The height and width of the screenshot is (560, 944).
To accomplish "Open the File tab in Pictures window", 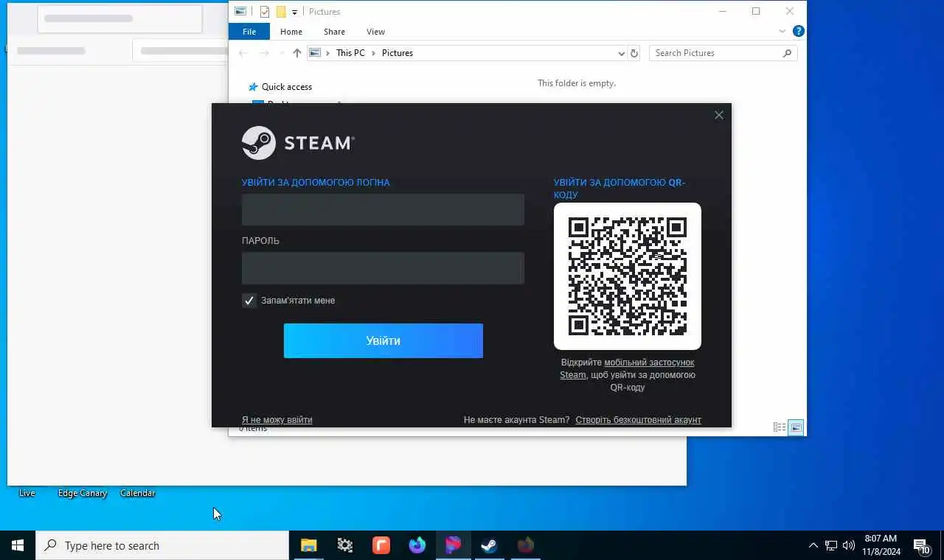I will [249, 32].
